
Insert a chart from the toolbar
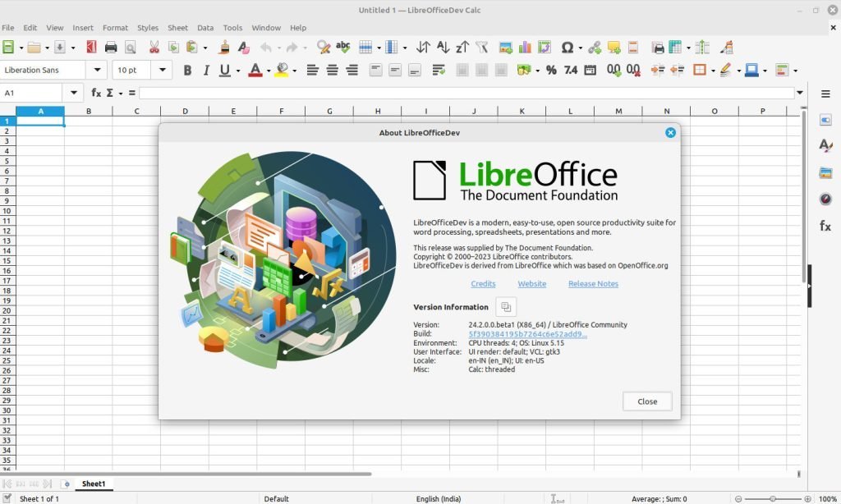tap(524, 47)
